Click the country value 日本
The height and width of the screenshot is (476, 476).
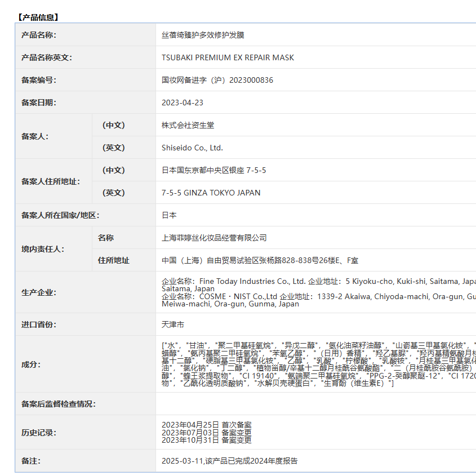[x=169, y=215]
